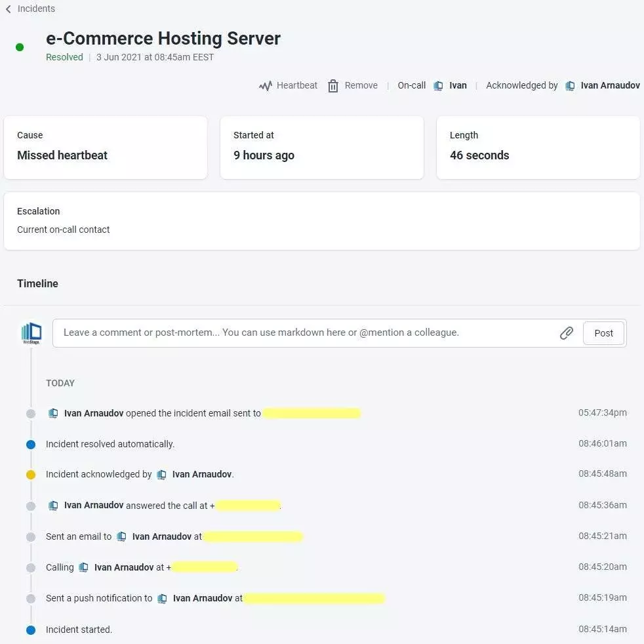Click the green resolved status dot
The width and height of the screenshot is (644, 644).
pos(20,47)
